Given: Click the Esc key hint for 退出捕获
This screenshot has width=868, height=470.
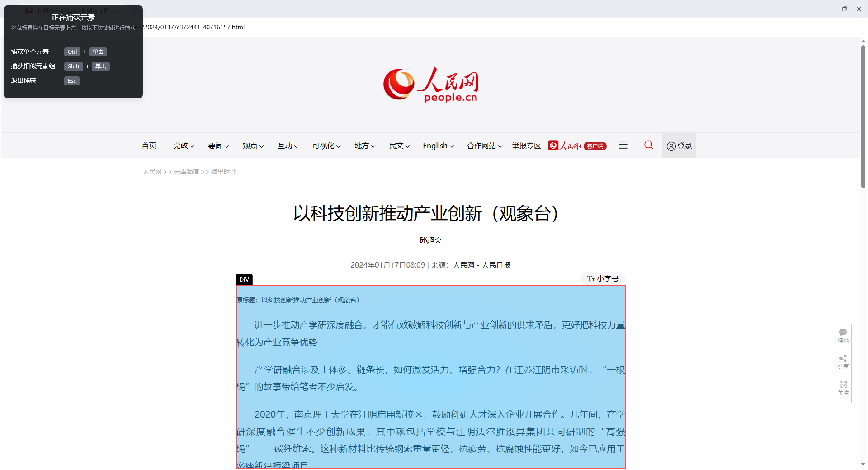Looking at the screenshot, I should coord(72,81).
